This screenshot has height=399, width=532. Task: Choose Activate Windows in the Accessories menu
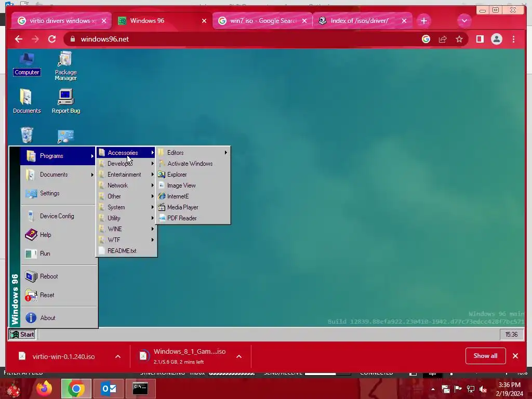pos(193,164)
